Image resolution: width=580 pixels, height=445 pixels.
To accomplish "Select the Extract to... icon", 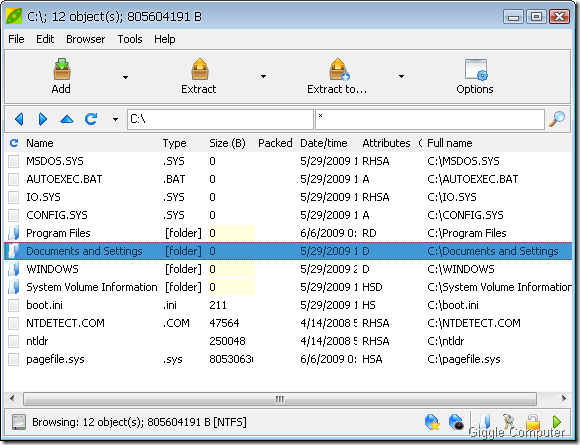I will click(339, 69).
